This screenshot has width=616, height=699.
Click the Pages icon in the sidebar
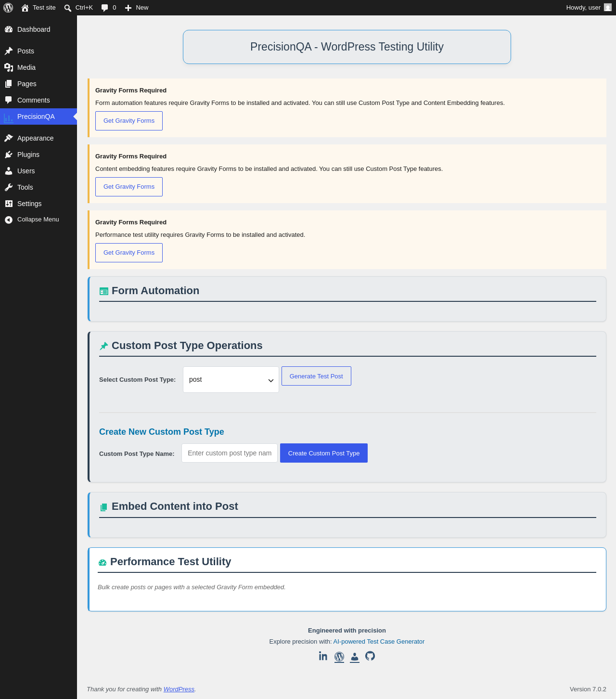[x=9, y=84]
